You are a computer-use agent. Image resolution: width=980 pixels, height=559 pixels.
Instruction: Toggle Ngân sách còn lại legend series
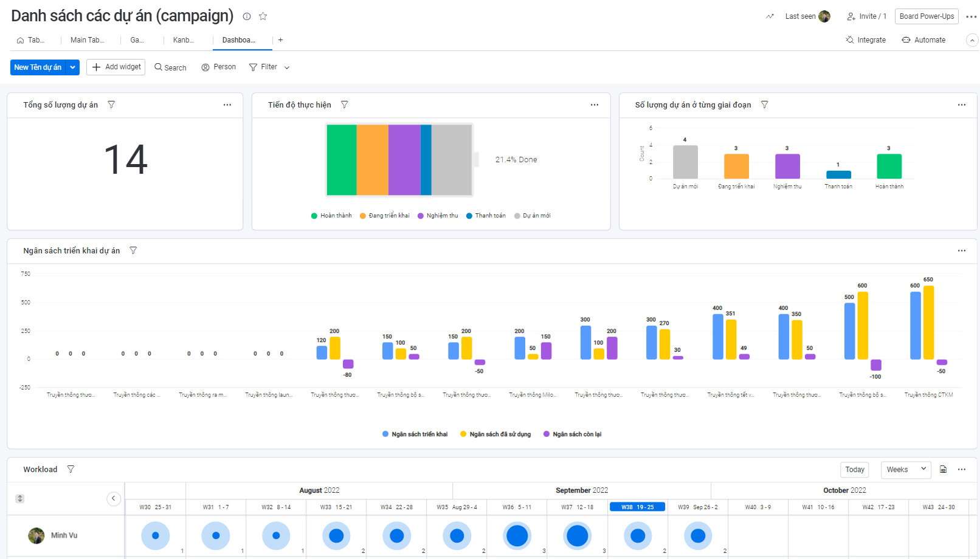pos(572,434)
